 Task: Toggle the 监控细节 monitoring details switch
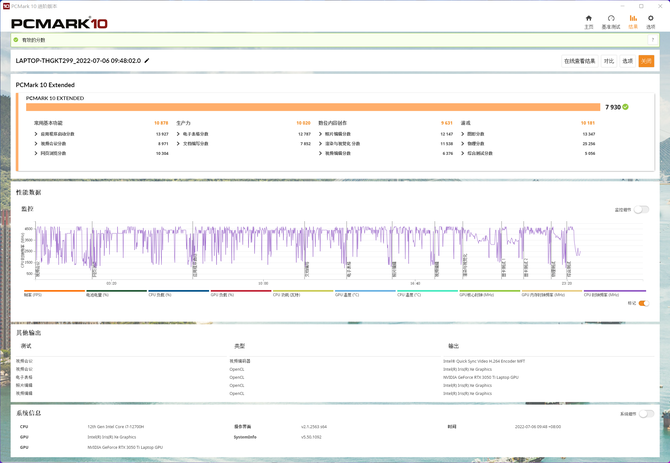click(x=641, y=209)
